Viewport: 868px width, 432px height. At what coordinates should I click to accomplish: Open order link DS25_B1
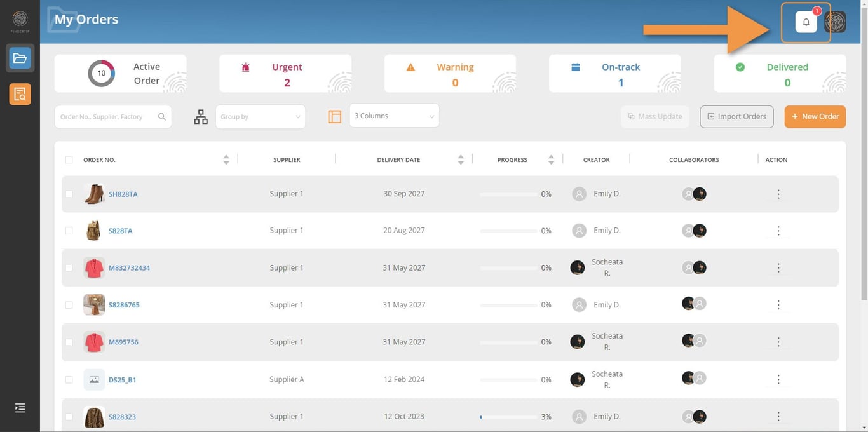point(122,380)
